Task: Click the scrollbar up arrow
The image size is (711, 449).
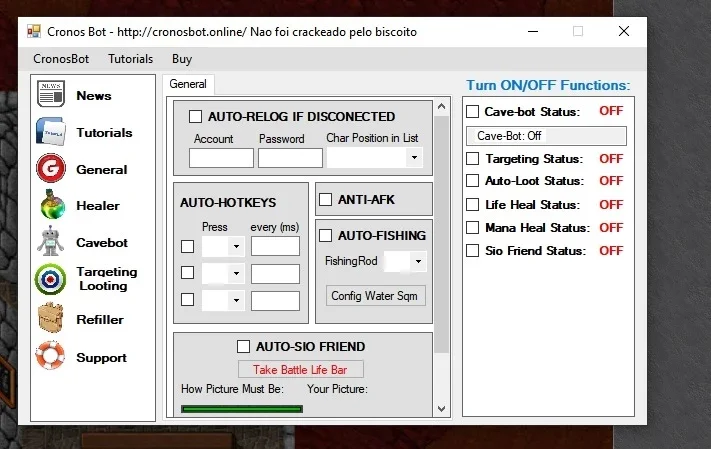Action: [x=442, y=107]
